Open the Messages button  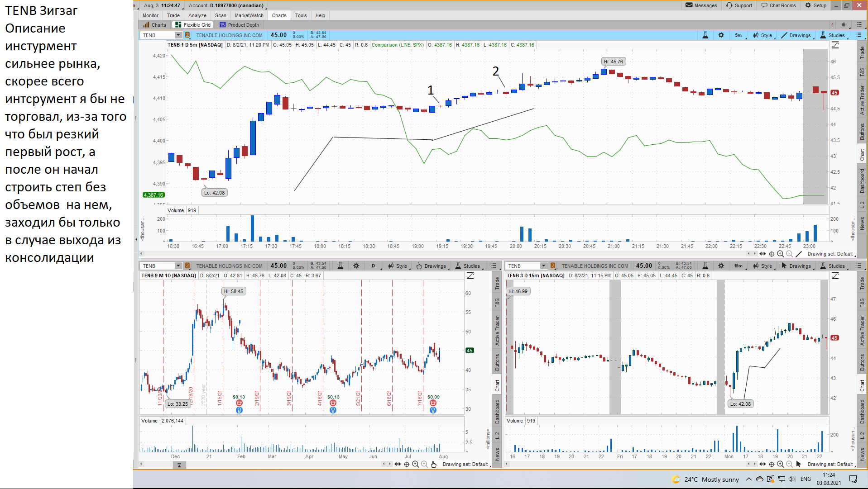coord(701,5)
